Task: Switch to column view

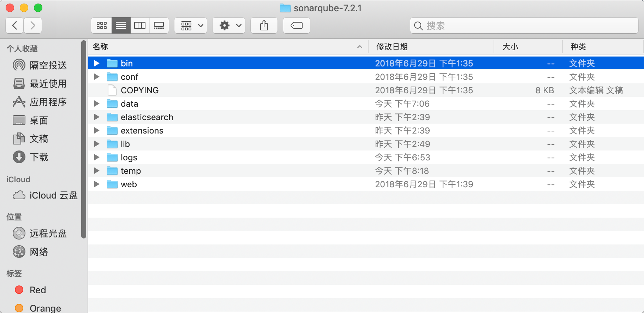Action: tap(140, 25)
